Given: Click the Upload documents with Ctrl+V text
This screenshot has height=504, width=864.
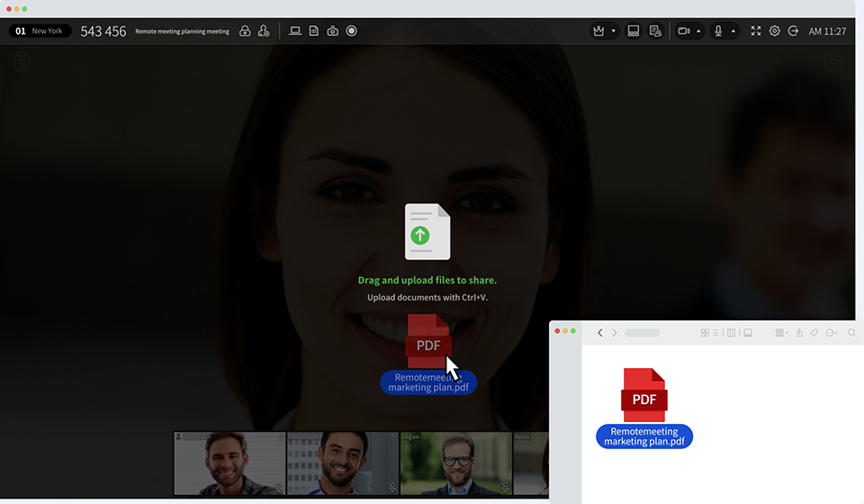Looking at the screenshot, I should click(427, 297).
